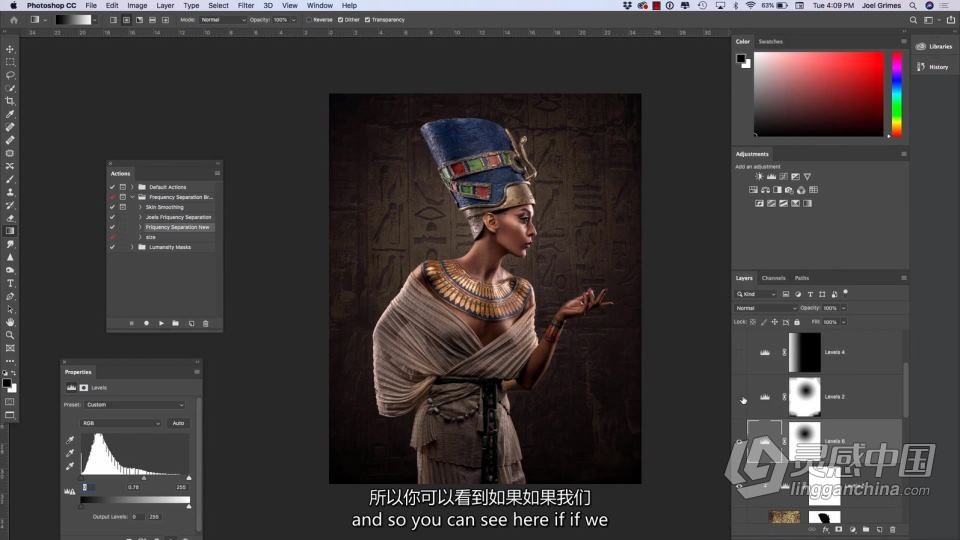
Task: Toggle Skin Smoothing action checkmark
Action: tap(112, 207)
